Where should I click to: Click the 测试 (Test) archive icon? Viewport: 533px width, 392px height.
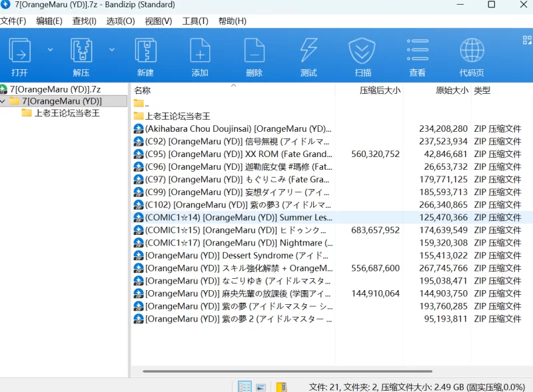pyautogui.click(x=308, y=57)
